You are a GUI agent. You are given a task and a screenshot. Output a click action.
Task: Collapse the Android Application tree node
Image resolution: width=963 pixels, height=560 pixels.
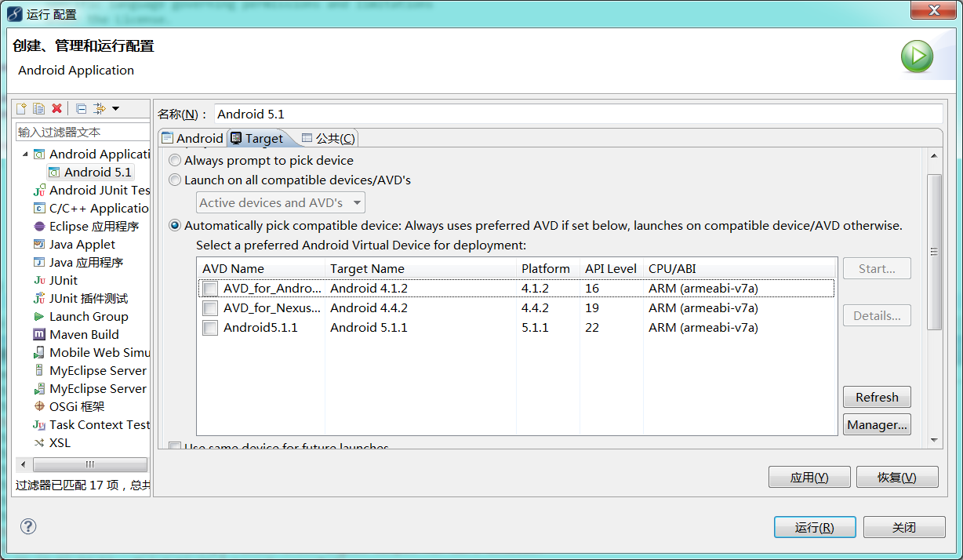pos(25,155)
